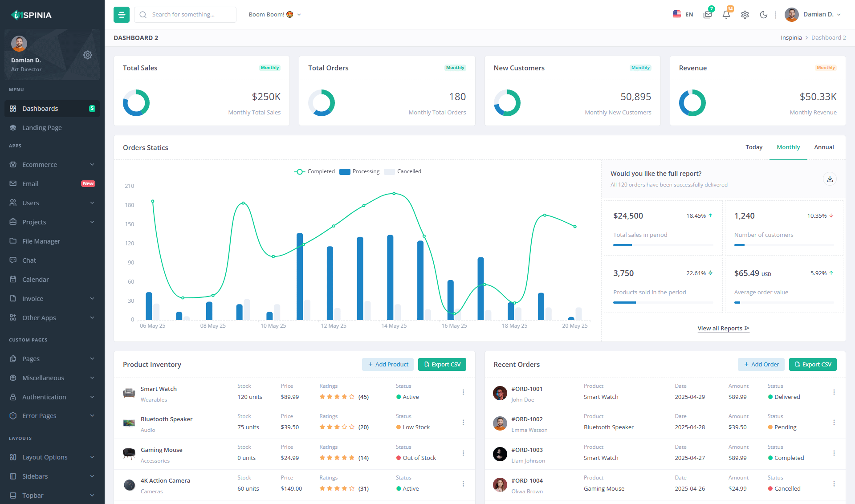Open notifications bell icon
Viewport: 855px width, 504px height.
coord(726,14)
